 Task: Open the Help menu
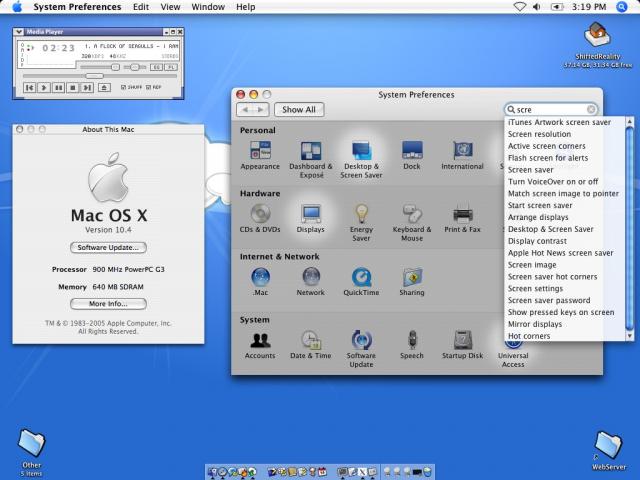246,7
